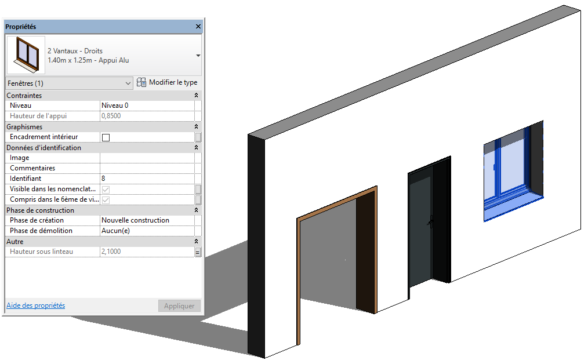The image size is (588, 364).
Task: Collapse the Données d'identification section
Action: click(x=196, y=148)
